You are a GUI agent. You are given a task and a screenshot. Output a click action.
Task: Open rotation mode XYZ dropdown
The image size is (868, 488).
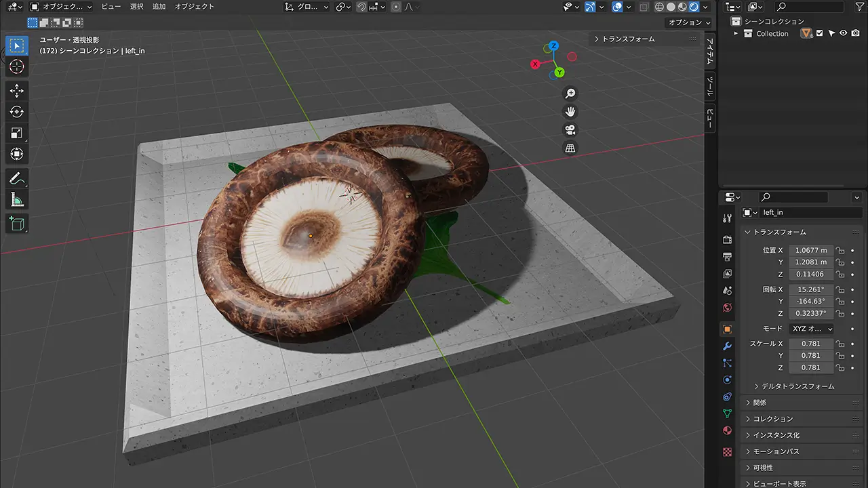click(812, 329)
